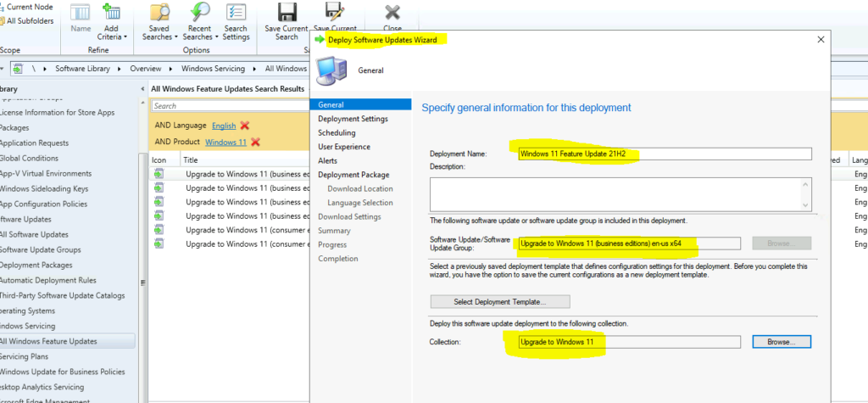Close the Deploy Software Updates Wizard

click(821, 39)
